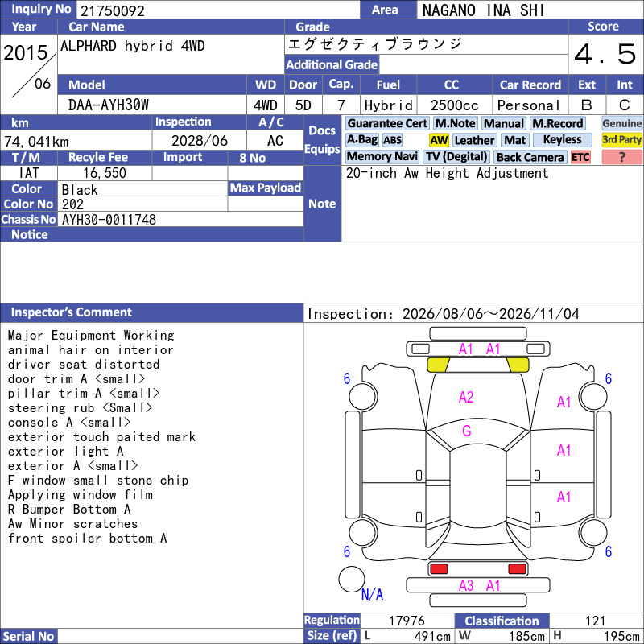Select the M.Record document badge
The height and width of the screenshot is (644, 644).
[557, 124]
